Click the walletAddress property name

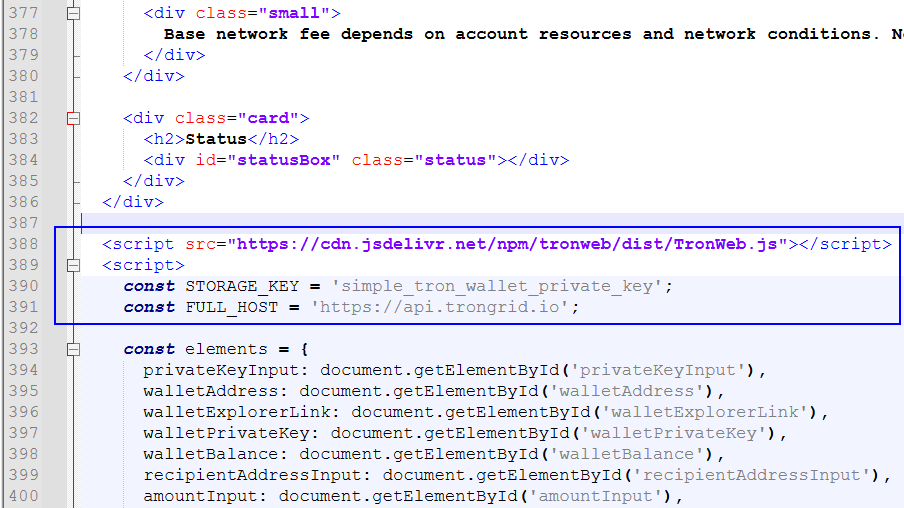(211, 391)
